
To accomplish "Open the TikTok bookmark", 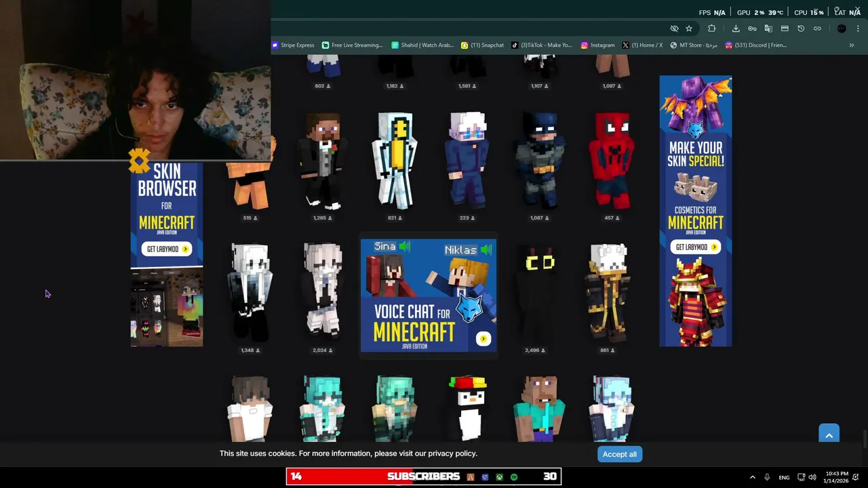I will point(542,45).
